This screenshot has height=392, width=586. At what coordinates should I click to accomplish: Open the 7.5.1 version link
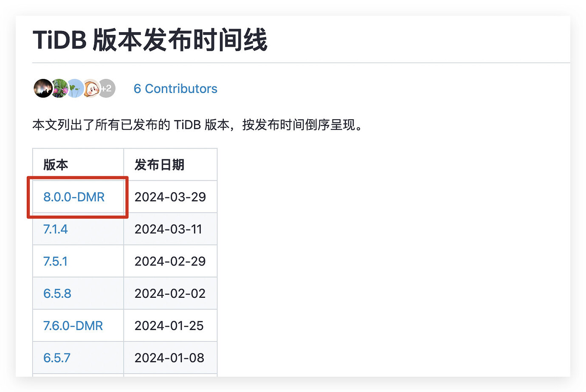click(x=55, y=261)
